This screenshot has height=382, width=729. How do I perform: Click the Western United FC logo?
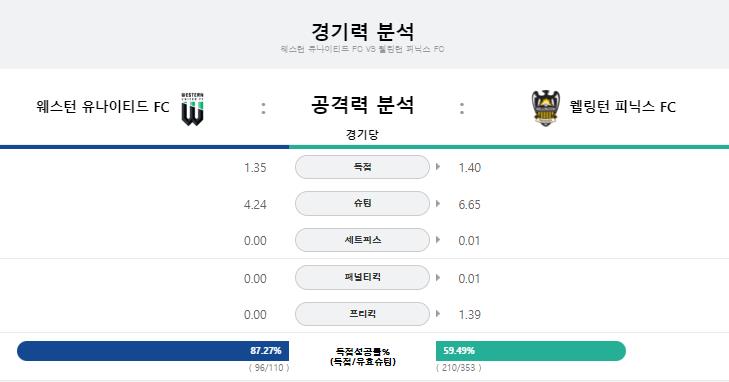click(192, 109)
